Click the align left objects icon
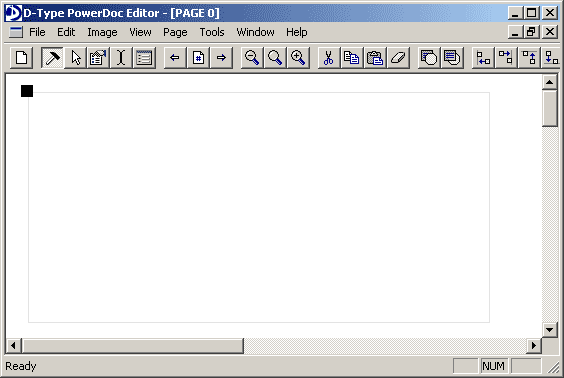564x378 pixels. coord(483,58)
